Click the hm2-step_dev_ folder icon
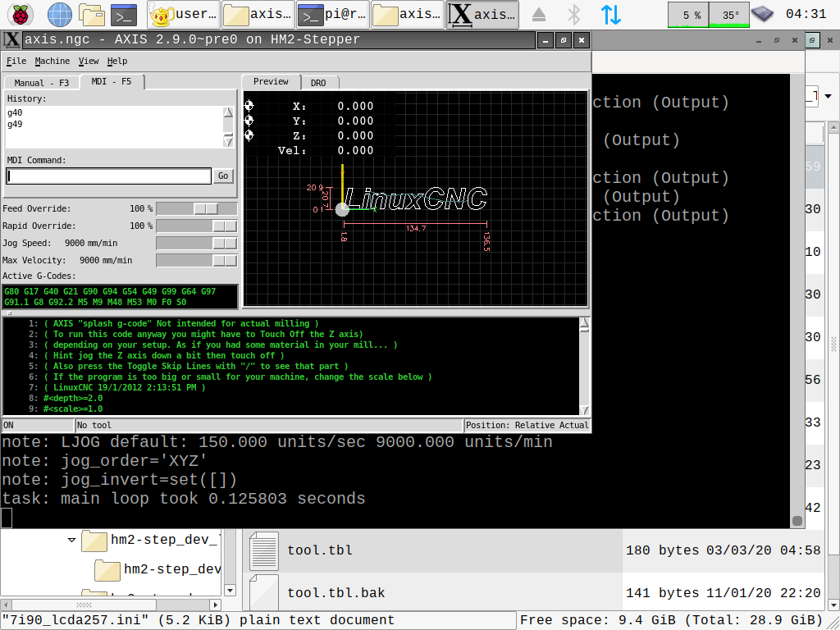The width and height of the screenshot is (840, 630). [94, 541]
